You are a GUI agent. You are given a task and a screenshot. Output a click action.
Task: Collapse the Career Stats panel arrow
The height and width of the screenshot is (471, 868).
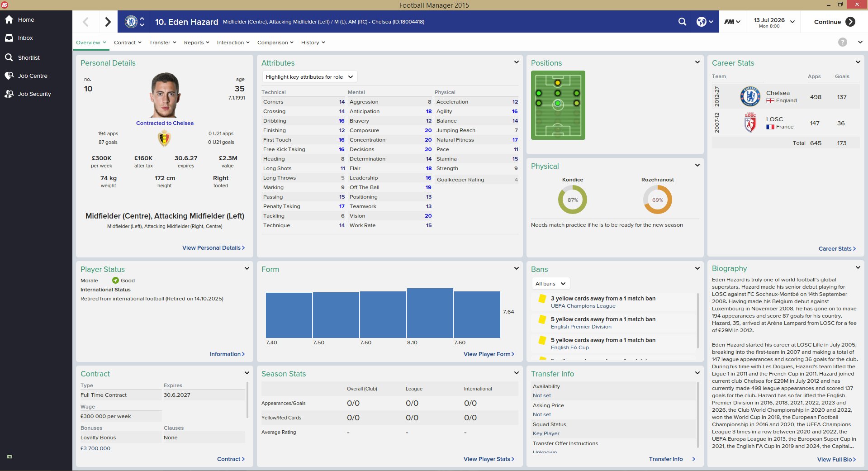click(858, 62)
